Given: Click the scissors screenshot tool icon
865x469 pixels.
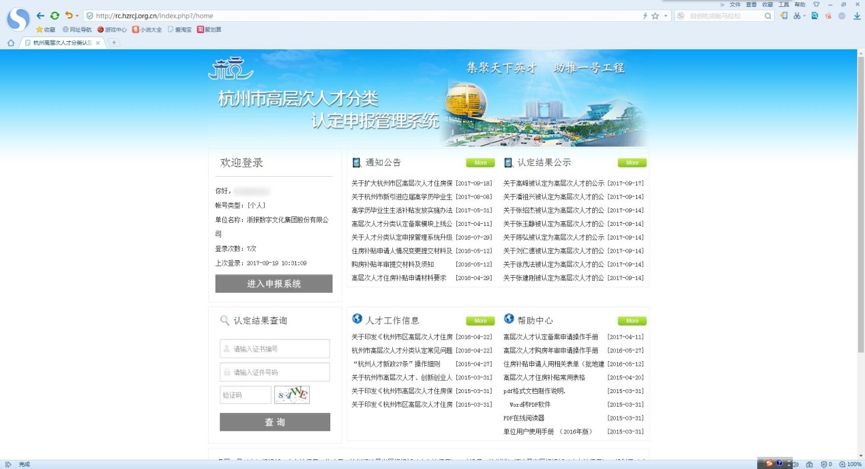Looking at the screenshot, I should point(797,16).
